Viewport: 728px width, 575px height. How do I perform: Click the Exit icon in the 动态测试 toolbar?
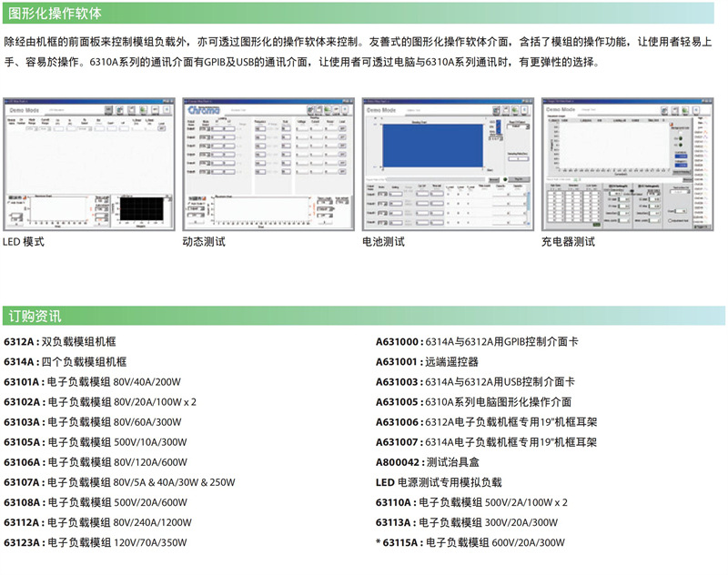345,109
